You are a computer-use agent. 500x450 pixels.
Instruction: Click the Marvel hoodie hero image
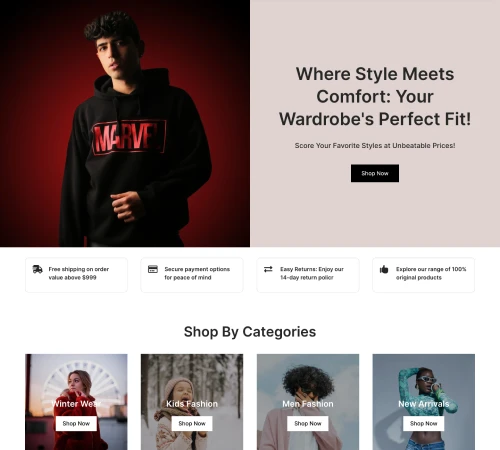[125, 123]
